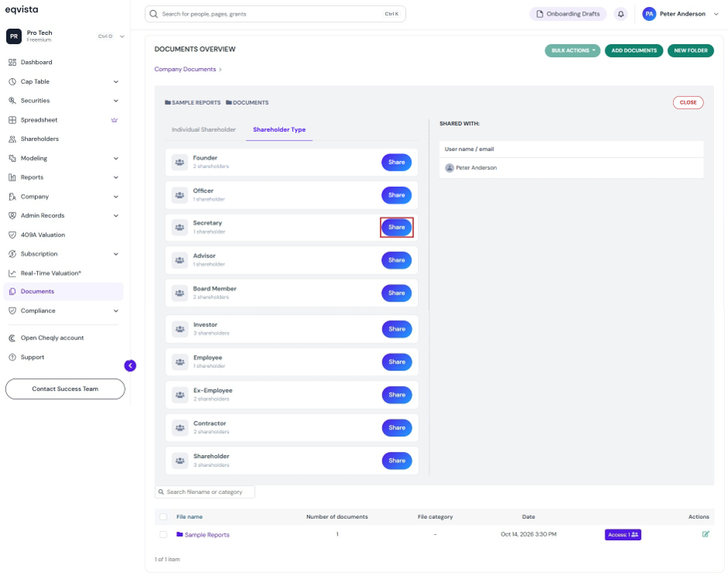Click the Founder group icon

180,163
